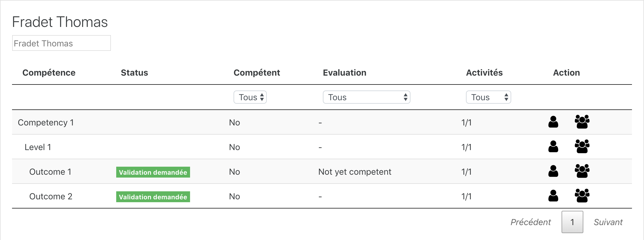Viewport: 644px width, 240px height.
Task: Sort by Status column header
Action: click(134, 73)
